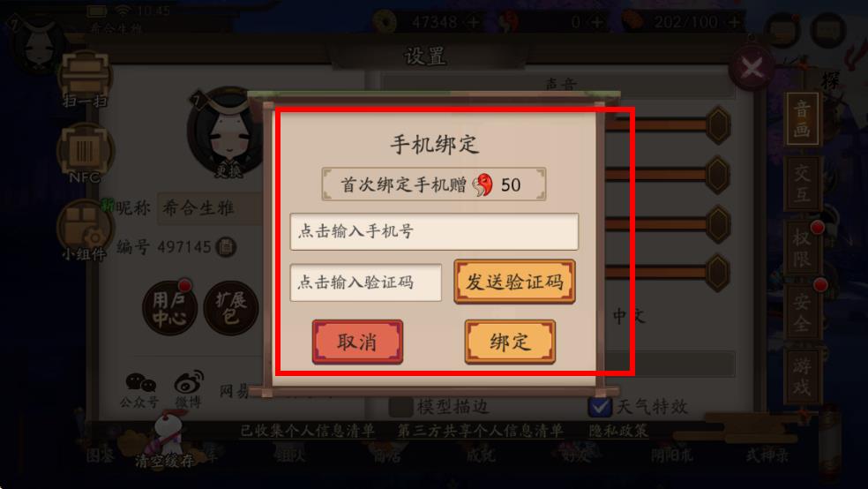Open the 隐私政策 link
Screen dimensions: 868x489
617,430
